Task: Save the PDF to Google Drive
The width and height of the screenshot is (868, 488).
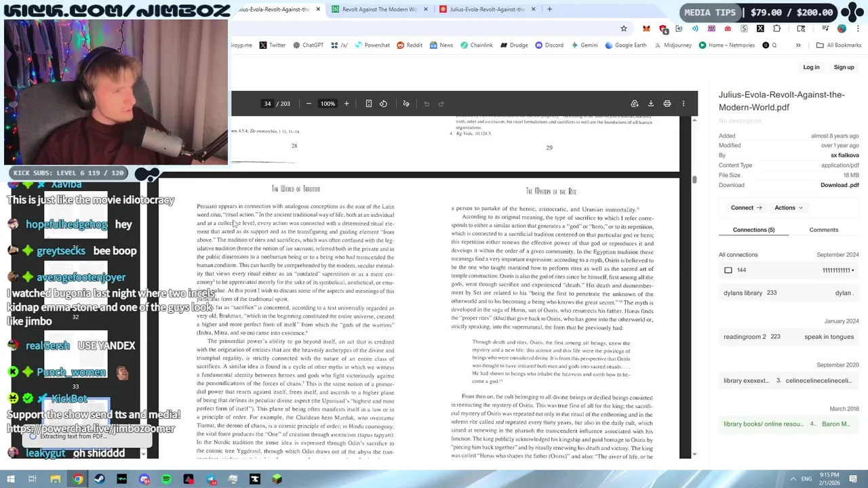Action: 635,104
